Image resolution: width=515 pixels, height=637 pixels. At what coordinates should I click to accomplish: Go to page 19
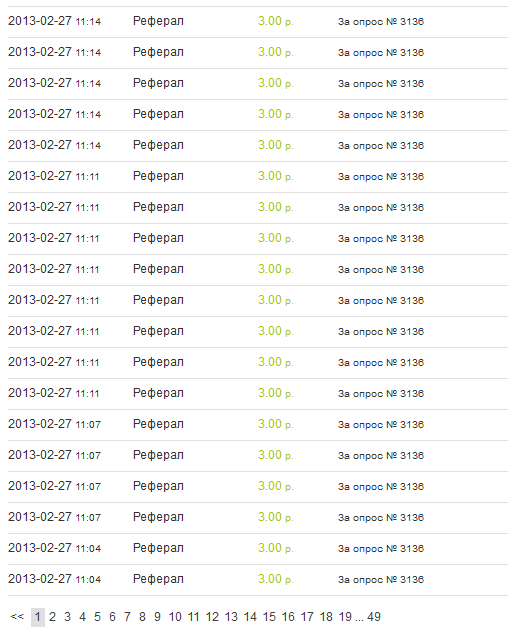345,617
